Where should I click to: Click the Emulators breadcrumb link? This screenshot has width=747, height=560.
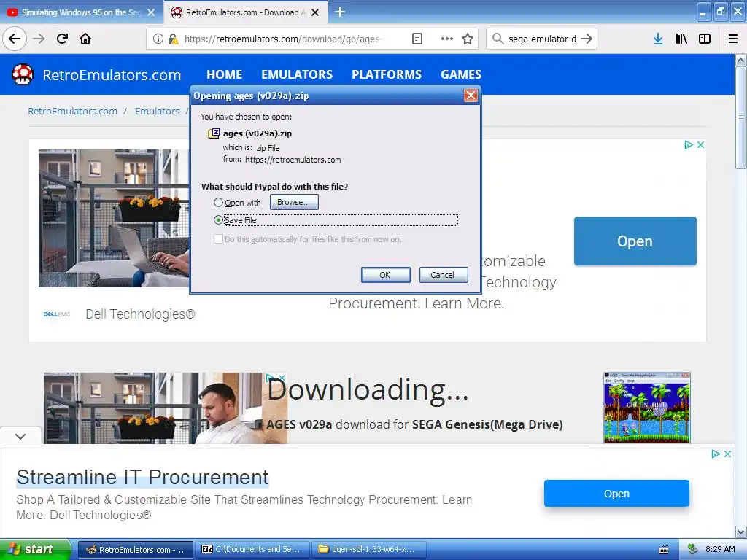click(158, 111)
